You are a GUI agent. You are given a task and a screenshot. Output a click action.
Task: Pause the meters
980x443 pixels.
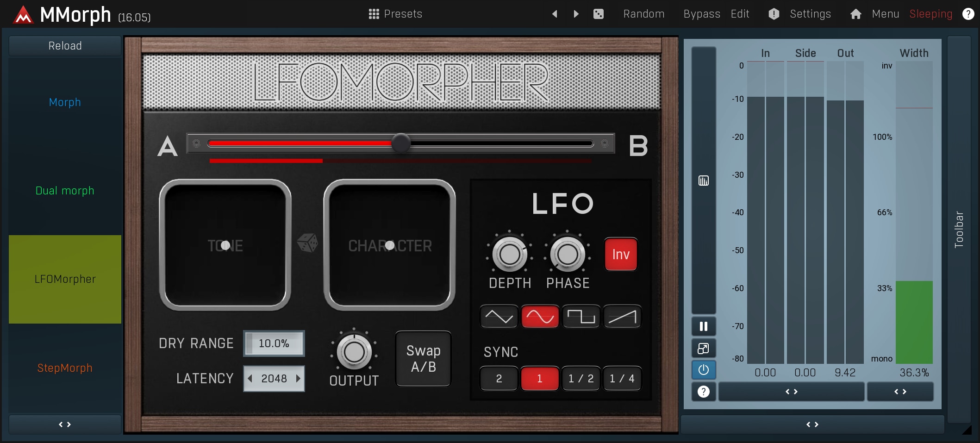(704, 326)
